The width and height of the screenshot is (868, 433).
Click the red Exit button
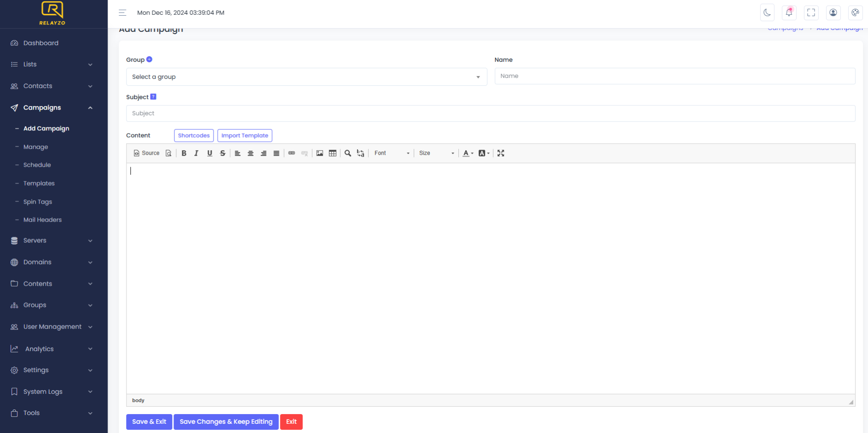point(291,422)
